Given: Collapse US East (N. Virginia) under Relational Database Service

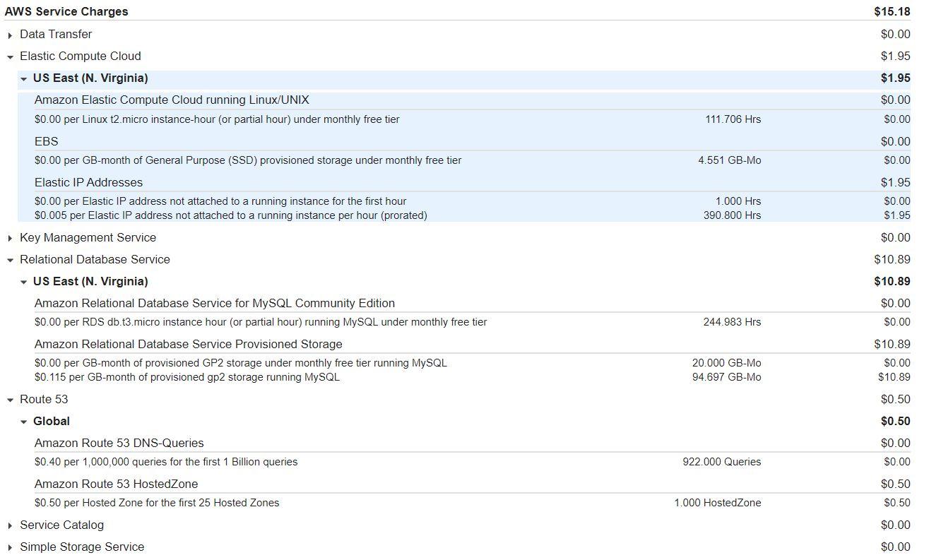Looking at the screenshot, I should [24, 282].
